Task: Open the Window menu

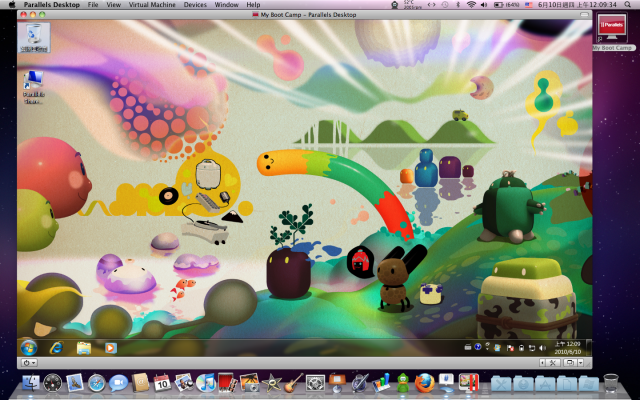Action: tap(227, 5)
